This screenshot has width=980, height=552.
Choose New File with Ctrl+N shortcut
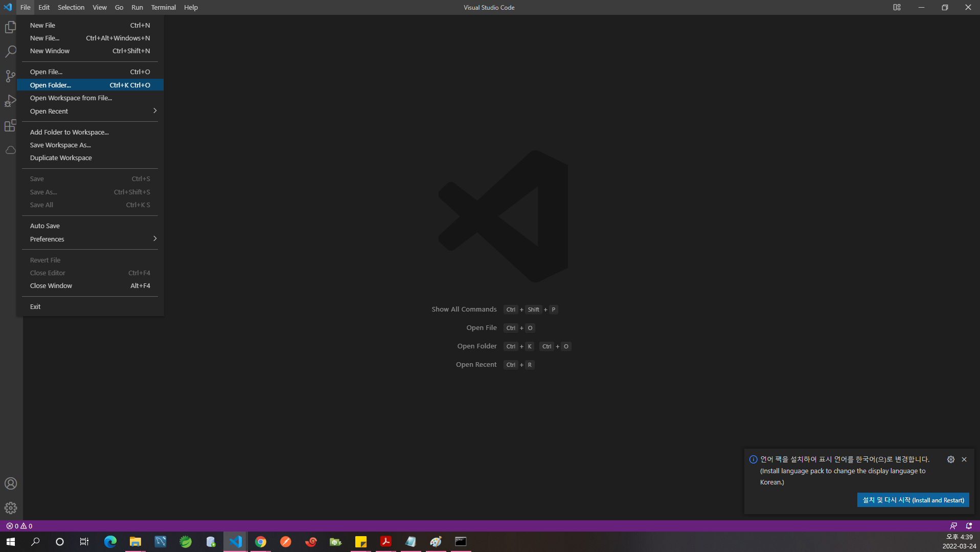pos(90,25)
